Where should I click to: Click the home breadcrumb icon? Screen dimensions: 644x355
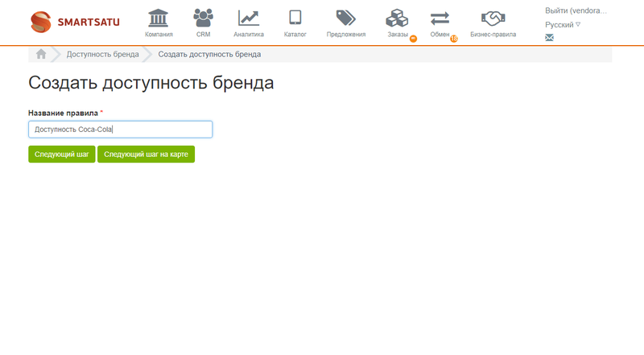(x=41, y=54)
